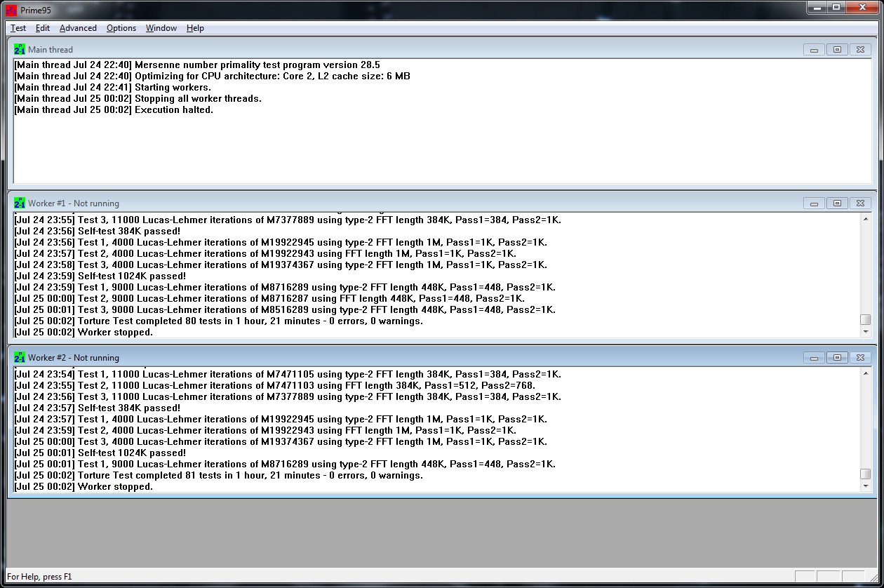Screen dimensions: 884x588
Task: Click the 'Stopping all worker threads.' line
Action: point(138,99)
